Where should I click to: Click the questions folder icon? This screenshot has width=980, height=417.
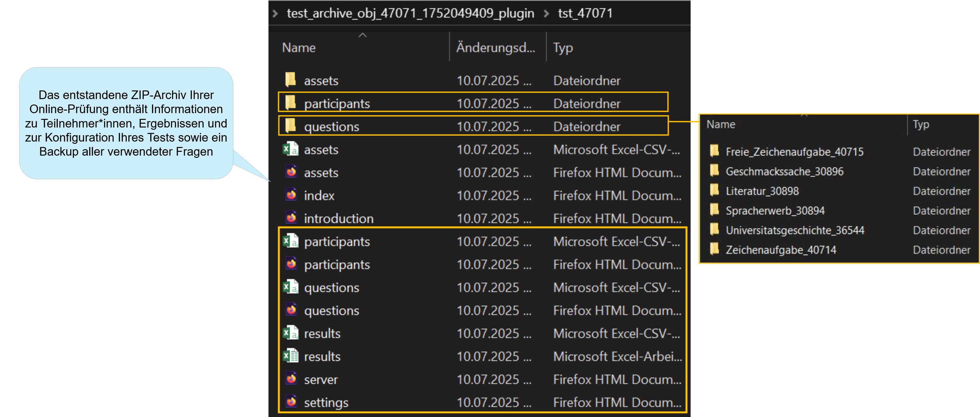pos(291,126)
